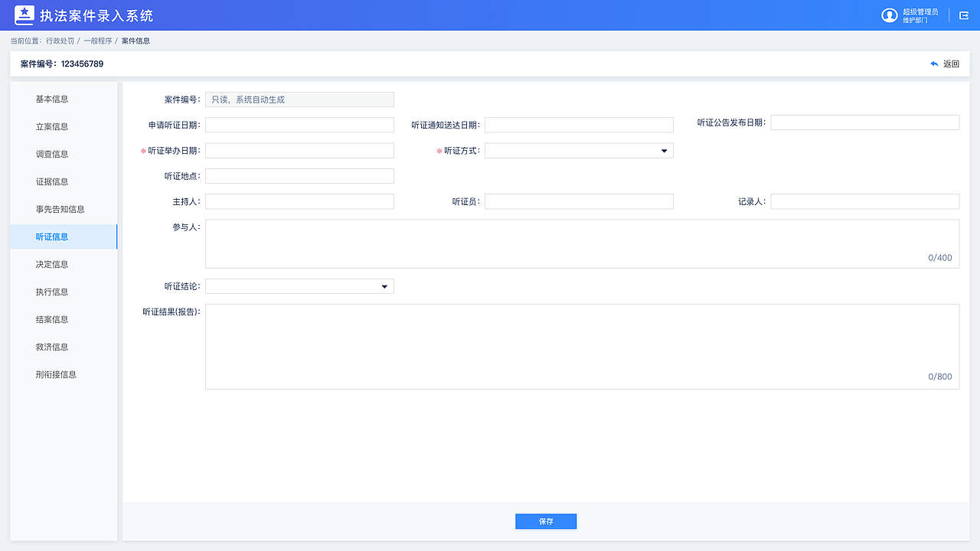Focus the 听证员 input field
The width and height of the screenshot is (980, 551).
pos(579,201)
